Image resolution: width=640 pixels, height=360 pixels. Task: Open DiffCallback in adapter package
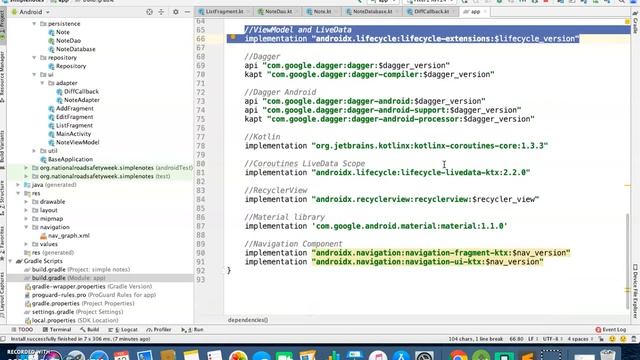tap(81, 91)
